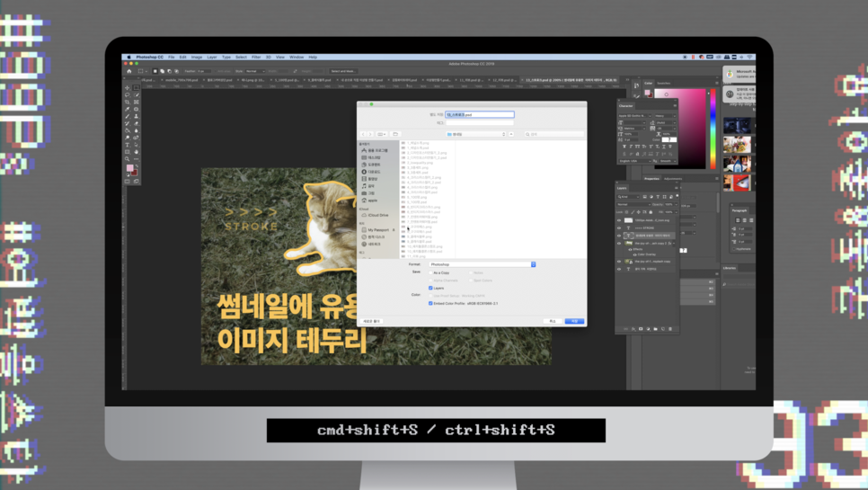
Task: Open the Apple SD Gothic font family dropdown
Action: [635, 116]
